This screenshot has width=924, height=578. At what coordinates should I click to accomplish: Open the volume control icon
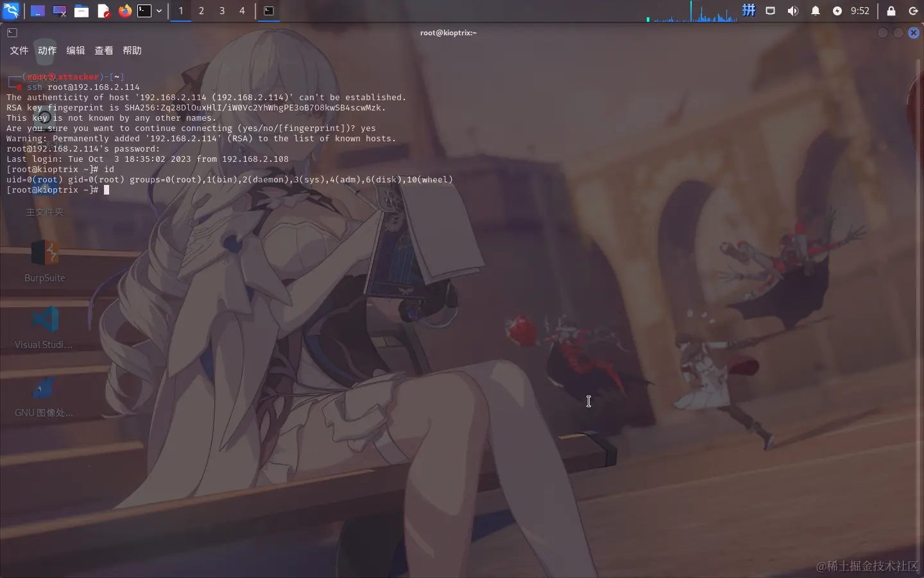click(x=793, y=11)
